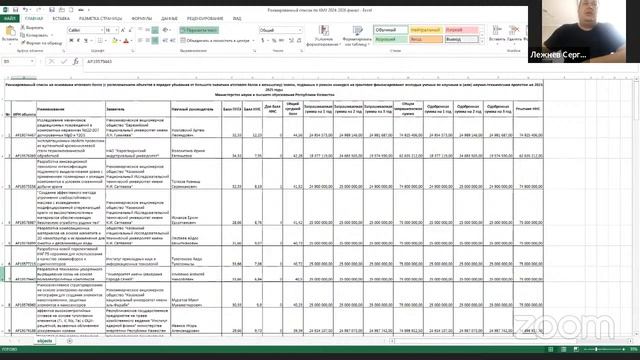Image resolution: width=640 pixels, height=360 pixels.
Task: Click the fill color bucket icon
Action: (x=115, y=40)
